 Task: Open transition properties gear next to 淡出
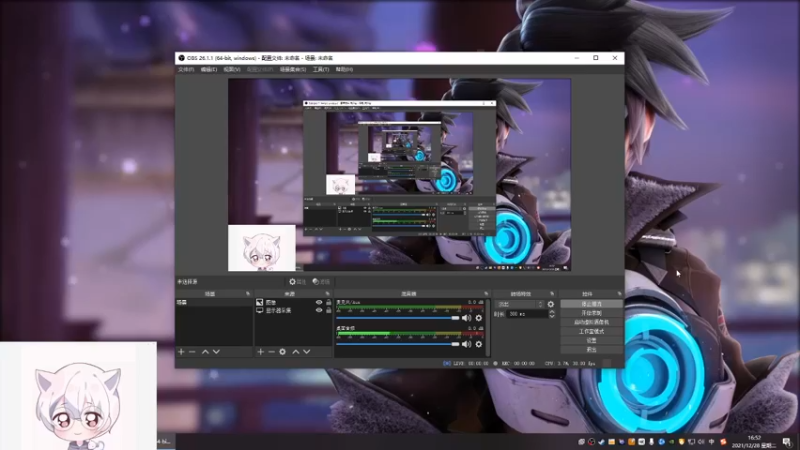[551, 304]
